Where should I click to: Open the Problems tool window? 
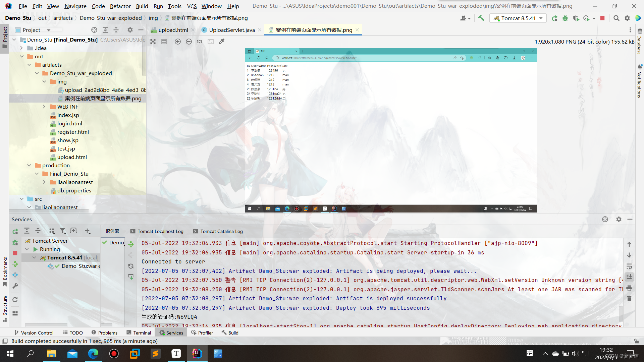coord(104,333)
